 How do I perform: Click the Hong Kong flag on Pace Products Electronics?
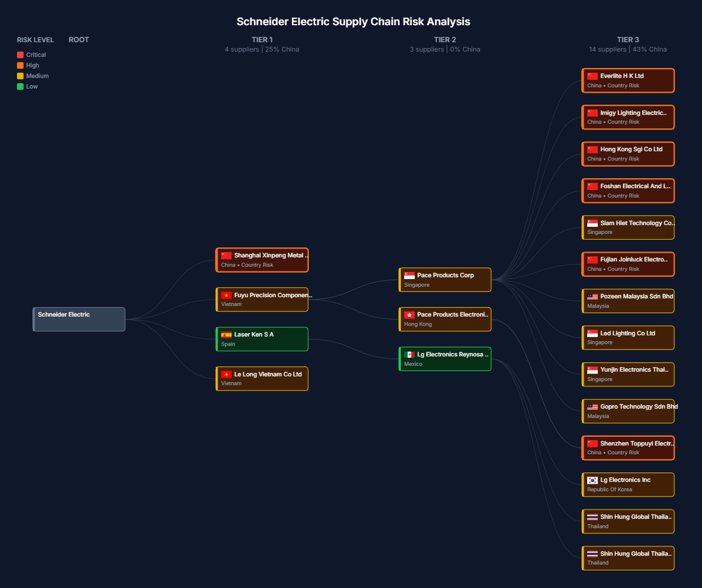click(x=409, y=314)
